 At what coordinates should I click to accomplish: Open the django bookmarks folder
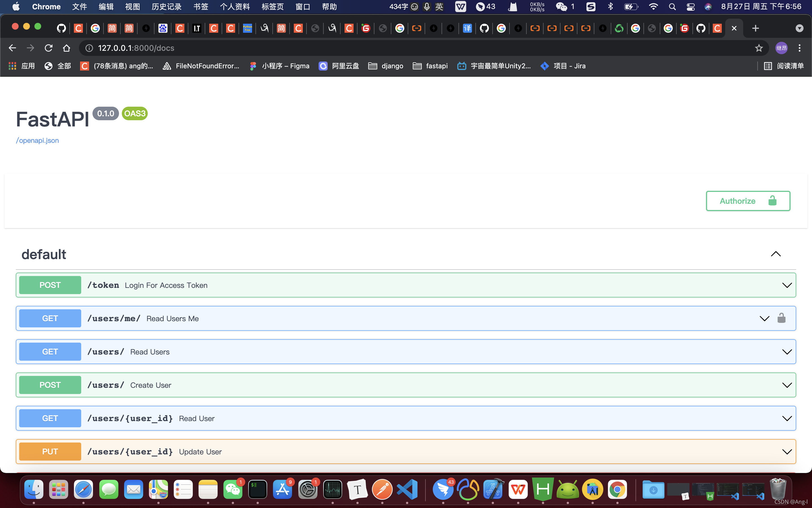[x=385, y=66]
